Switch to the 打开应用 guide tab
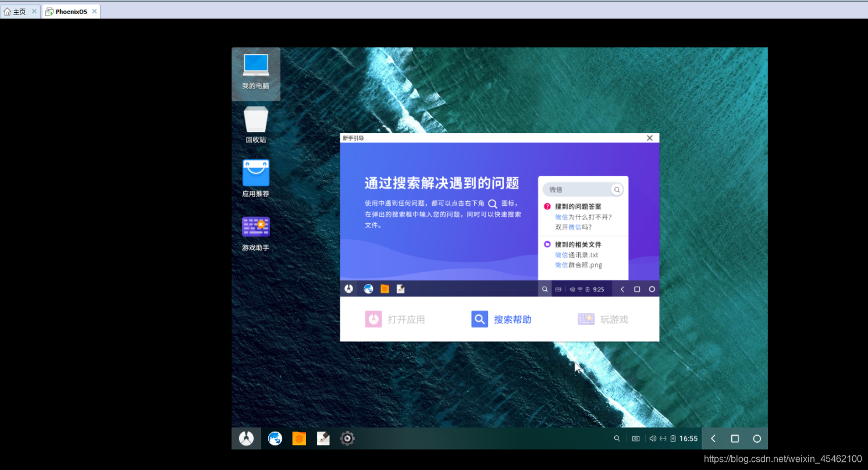The height and width of the screenshot is (470, 868). click(396, 319)
